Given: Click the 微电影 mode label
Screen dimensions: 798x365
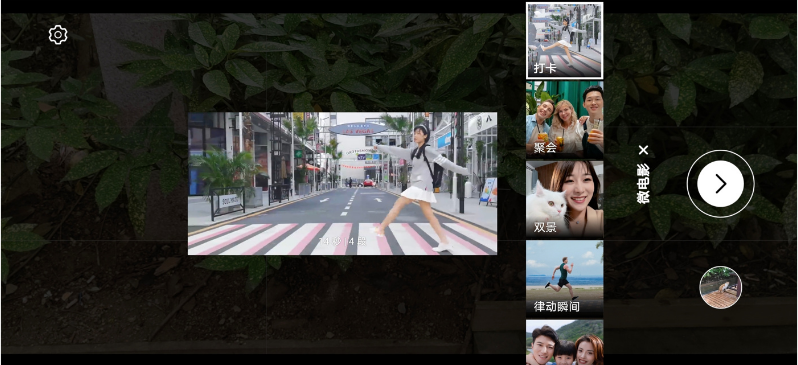Looking at the screenshot, I should [x=644, y=184].
